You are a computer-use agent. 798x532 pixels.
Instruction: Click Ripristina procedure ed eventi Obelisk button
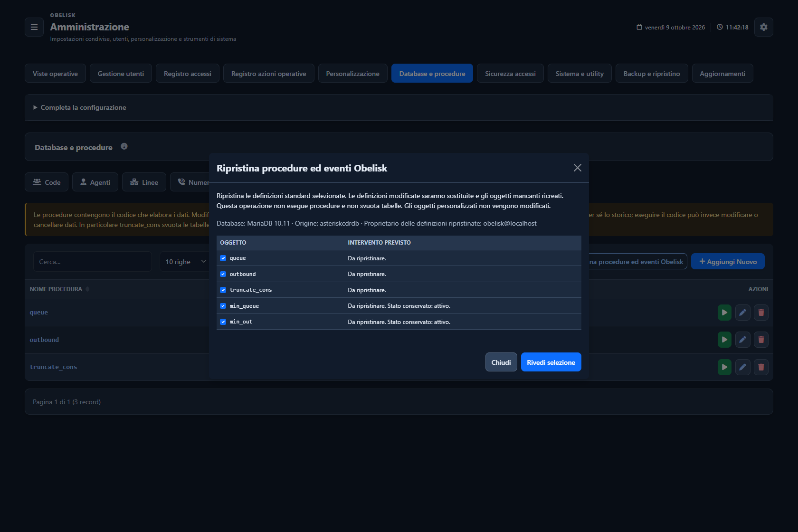pos(638,262)
